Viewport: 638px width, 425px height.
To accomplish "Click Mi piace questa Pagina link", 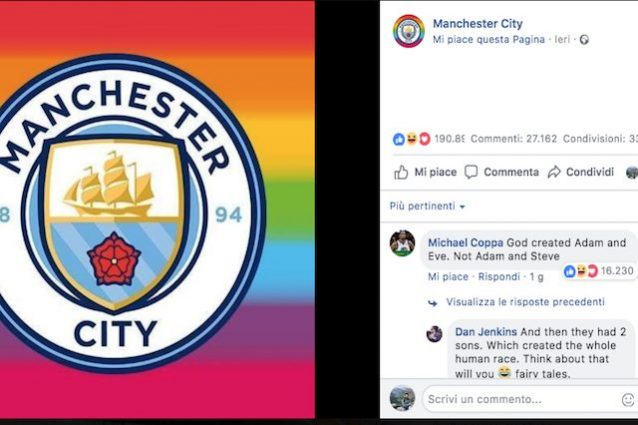I will point(488,39).
